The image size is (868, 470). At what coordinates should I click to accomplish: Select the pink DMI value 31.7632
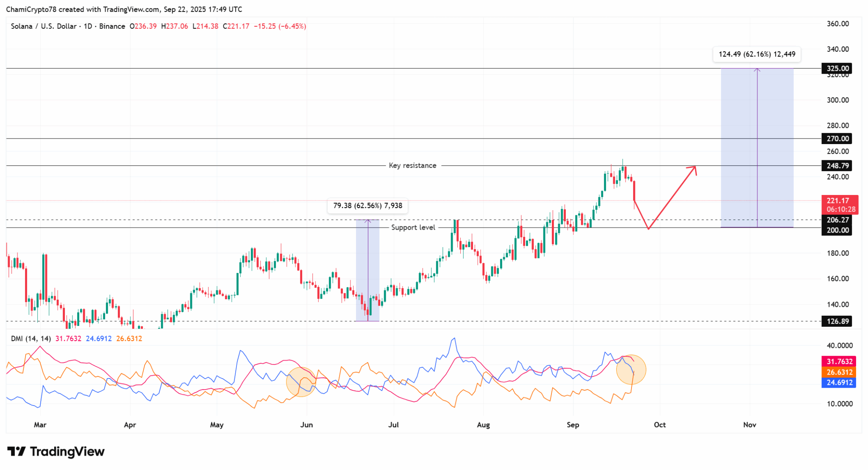point(68,339)
